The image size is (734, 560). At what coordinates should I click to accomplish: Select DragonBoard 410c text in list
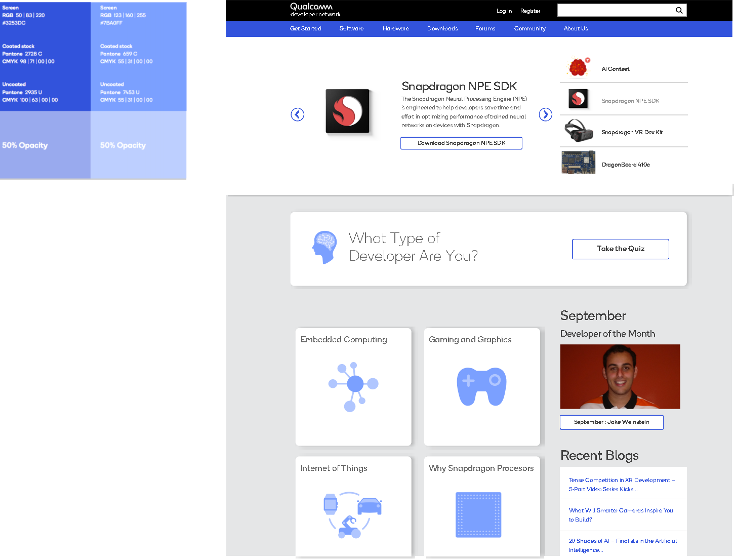point(626,165)
